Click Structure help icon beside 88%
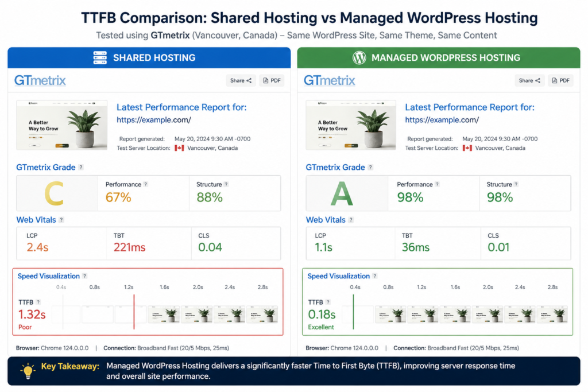This screenshot has height=392, width=588. pos(226,184)
